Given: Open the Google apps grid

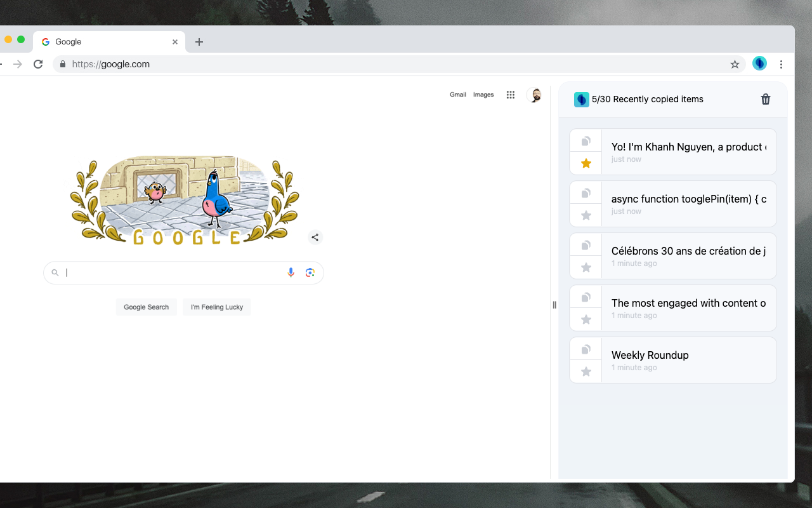Looking at the screenshot, I should pyautogui.click(x=511, y=94).
